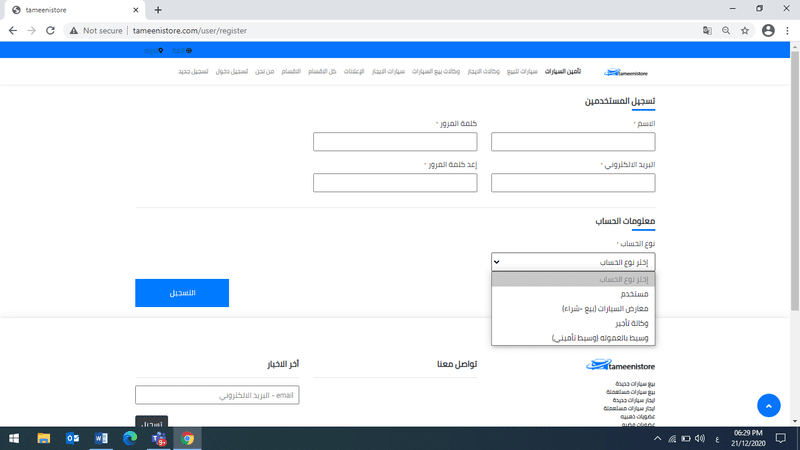Click the page vertical scrollbar thumb
The height and width of the screenshot is (450, 800).
795,180
